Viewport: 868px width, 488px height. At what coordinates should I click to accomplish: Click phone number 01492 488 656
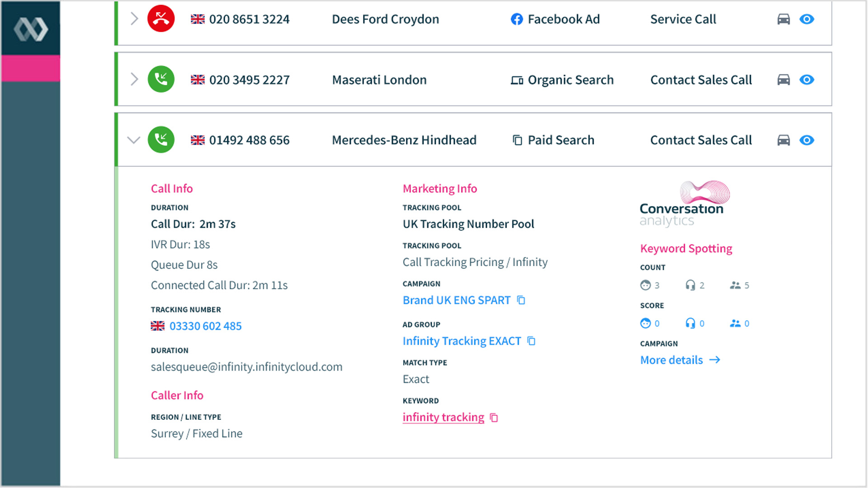(249, 141)
